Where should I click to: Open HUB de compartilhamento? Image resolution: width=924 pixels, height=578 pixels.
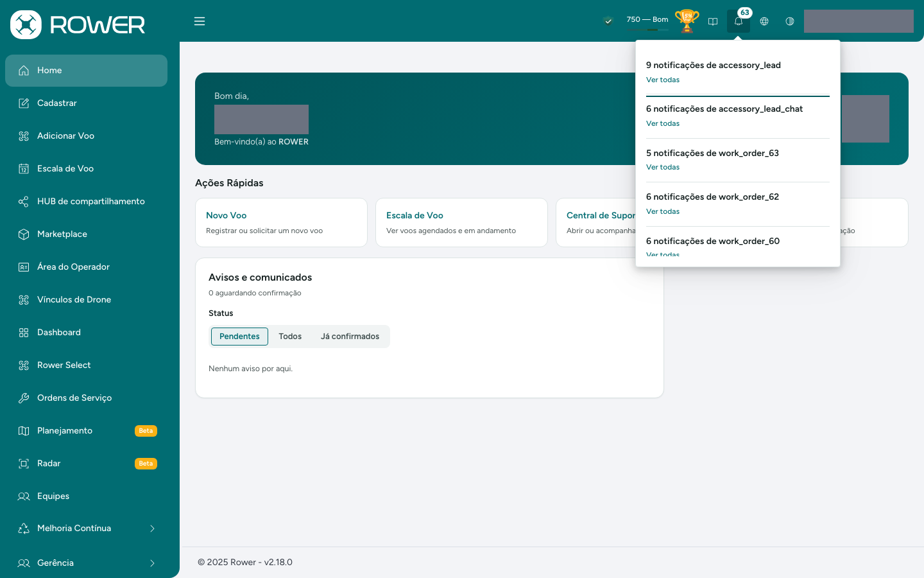pos(86,202)
